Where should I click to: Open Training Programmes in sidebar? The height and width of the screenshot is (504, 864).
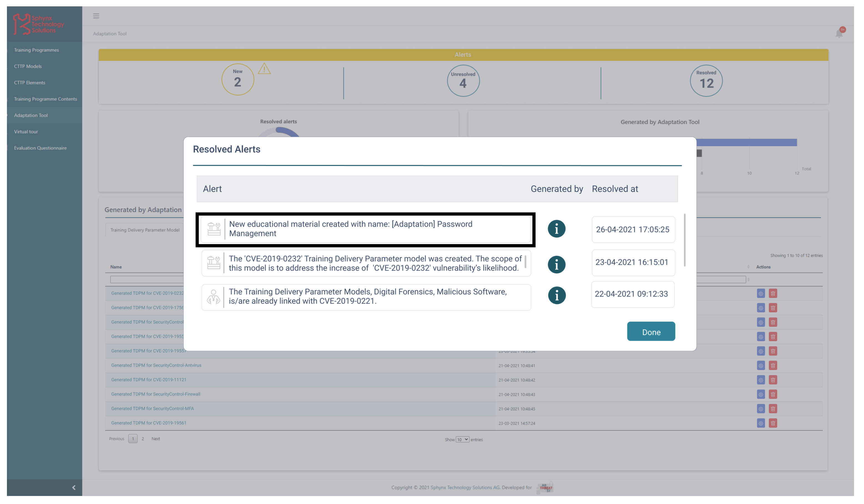click(36, 50)
